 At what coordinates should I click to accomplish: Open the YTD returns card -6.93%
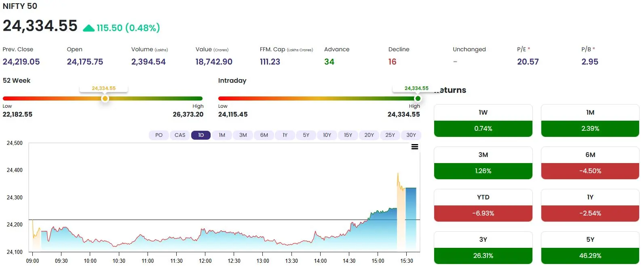click(483, 205)
